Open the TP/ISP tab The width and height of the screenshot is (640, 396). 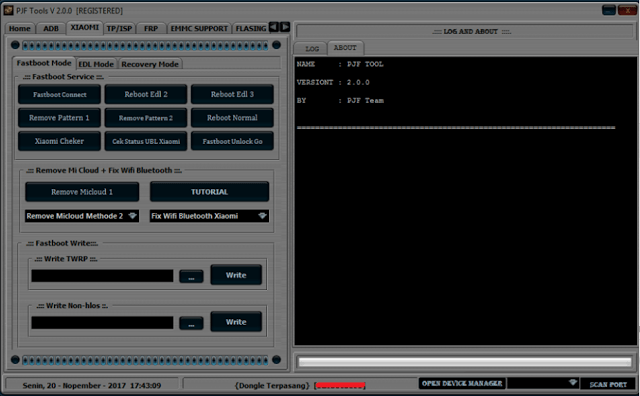(x=119, y=29)
